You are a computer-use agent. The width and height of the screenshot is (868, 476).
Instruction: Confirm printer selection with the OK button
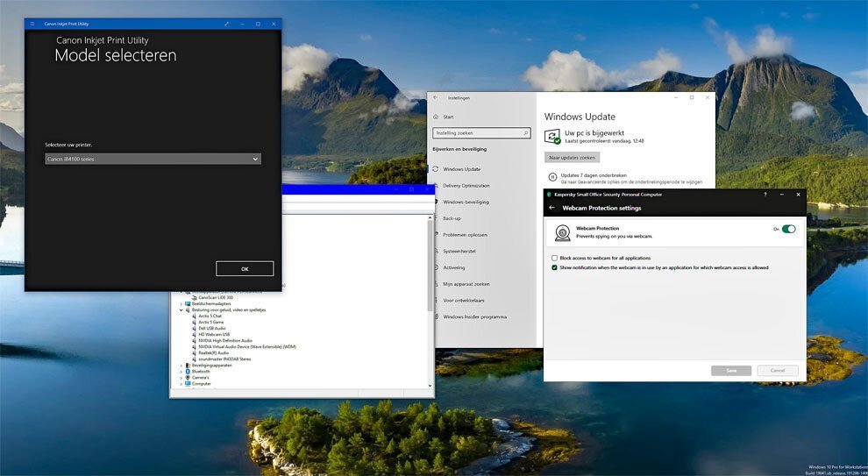pyautogui.click(x=245, y=268)
